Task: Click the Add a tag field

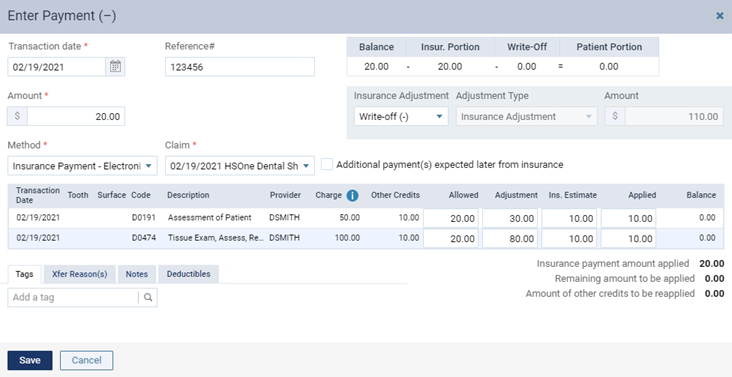Action: click(x=73, y=297)
